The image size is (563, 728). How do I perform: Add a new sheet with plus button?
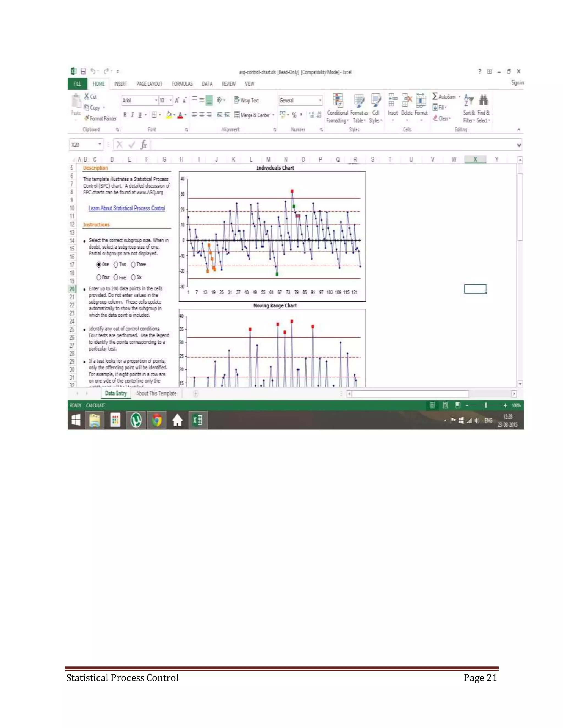[x=196, y=394]
